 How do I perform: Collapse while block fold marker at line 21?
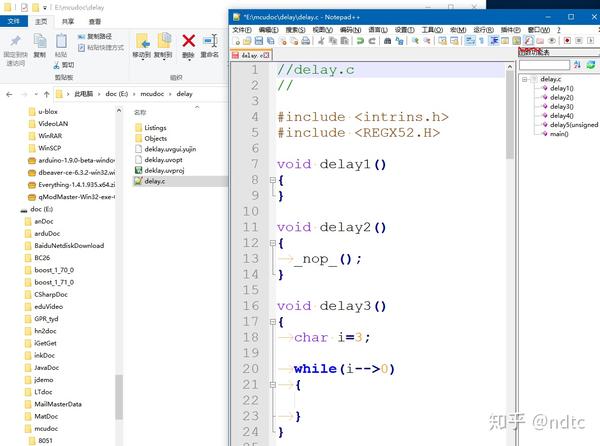pos(272,384)
